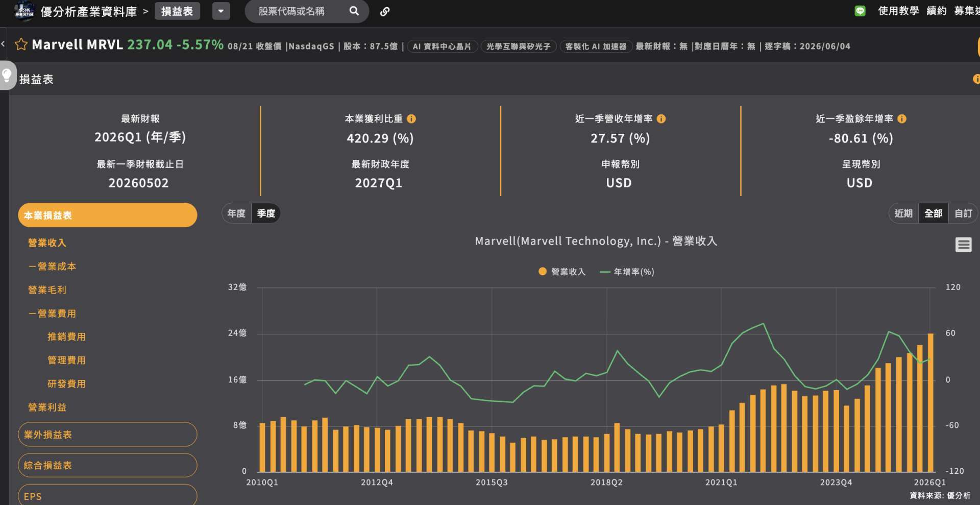Click the 2021Q1 axis label

point(721,483)
